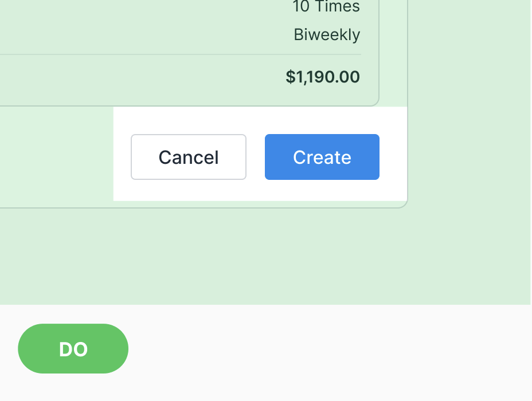Click the Biweekly frequency label
The height and width of the screenshot is (401, 532).
327,35
